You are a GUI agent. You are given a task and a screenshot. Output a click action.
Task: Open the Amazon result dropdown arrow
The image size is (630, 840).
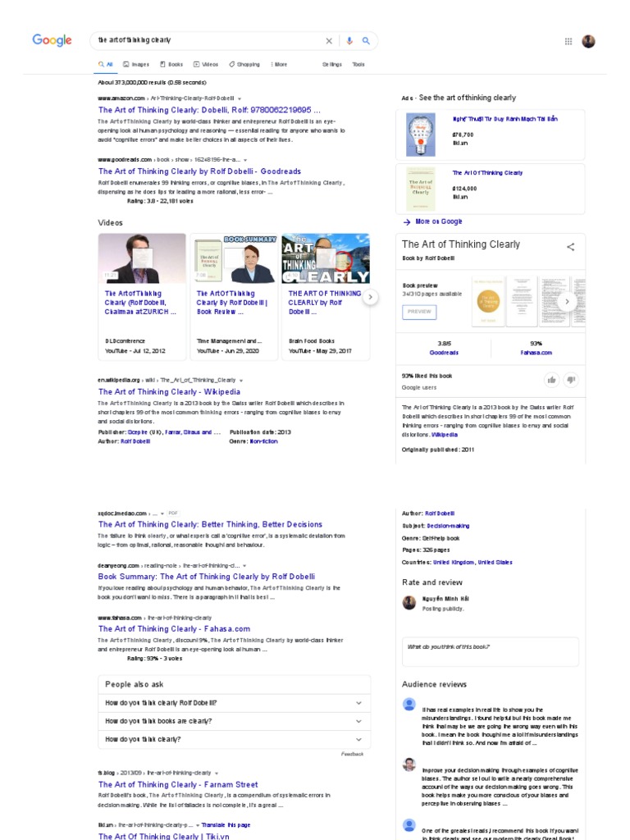pyautogui.click(x=240, y=98)
